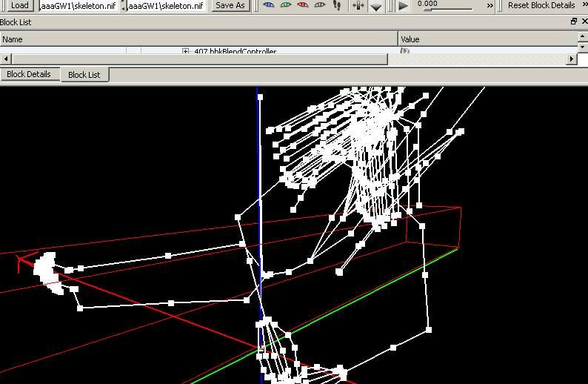Click the center transform icon
Viewport: 588px width, 384px height.
coord(358,5)
